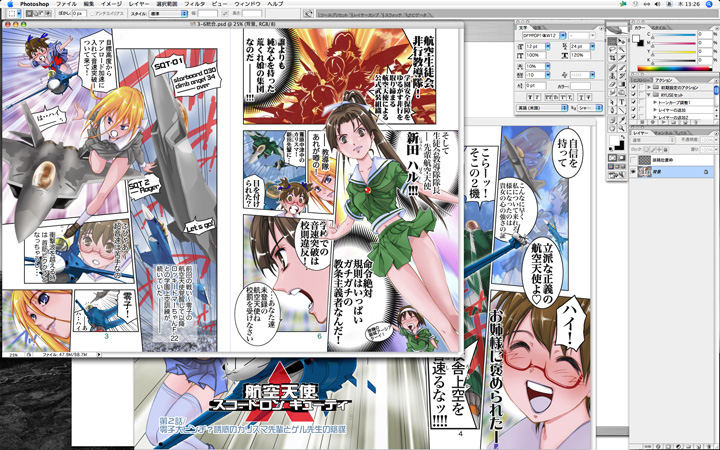Click the foreground color swatch in Color palette
This screenshot has height=450, width=720.
click(x=636, y=39)
